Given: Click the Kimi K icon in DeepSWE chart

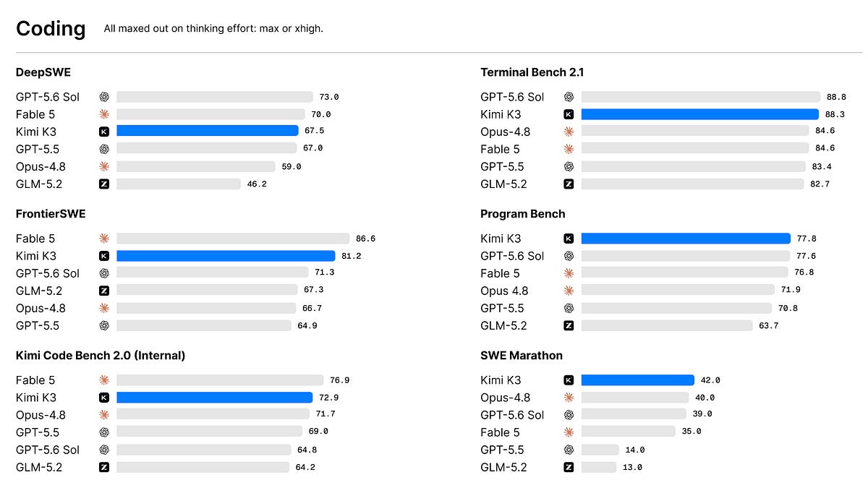Looking at the screenshot, I should click(x=104, y=132).
